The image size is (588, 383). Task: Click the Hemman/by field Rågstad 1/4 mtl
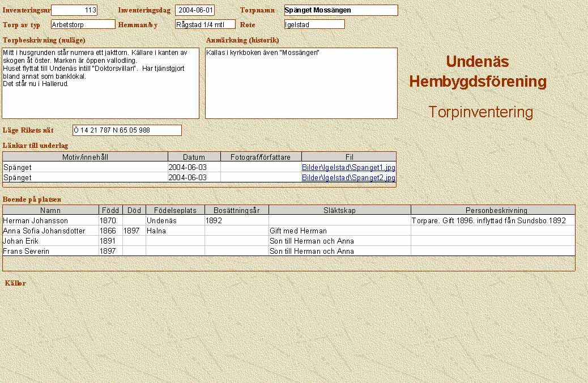coord(205,24)
